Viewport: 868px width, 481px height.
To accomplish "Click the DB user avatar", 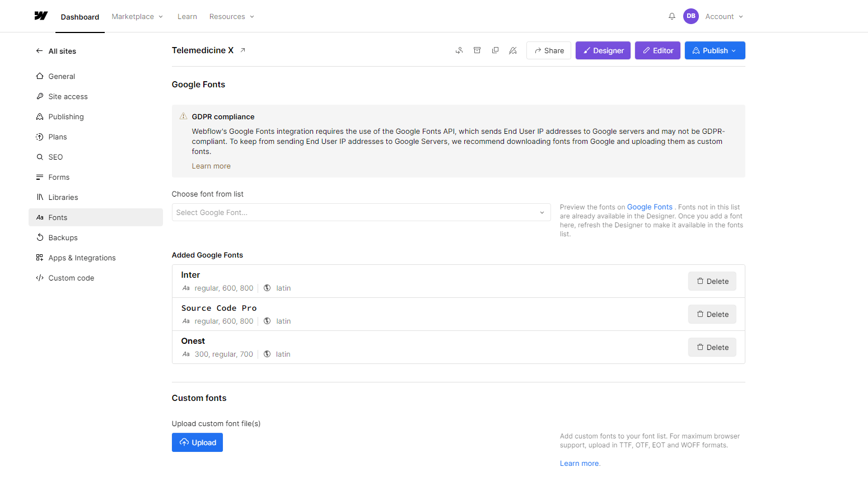I will [x=690, y=16].
